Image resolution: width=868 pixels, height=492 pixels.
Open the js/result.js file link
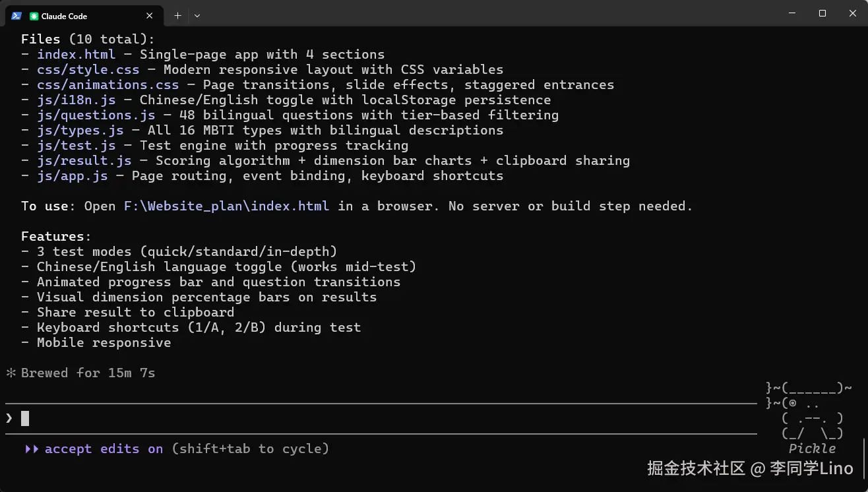pyautogui.click(x=84, y=161)
